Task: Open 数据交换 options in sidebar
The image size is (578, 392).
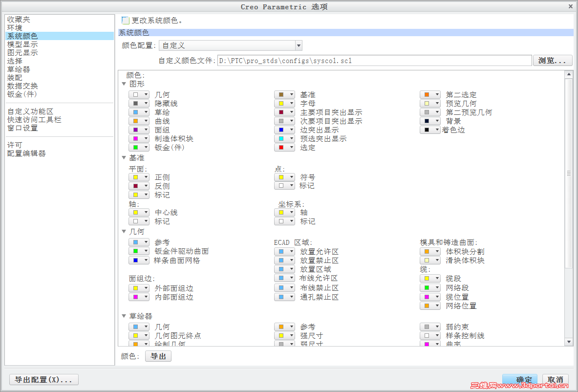Action: [x=22, y=86]
